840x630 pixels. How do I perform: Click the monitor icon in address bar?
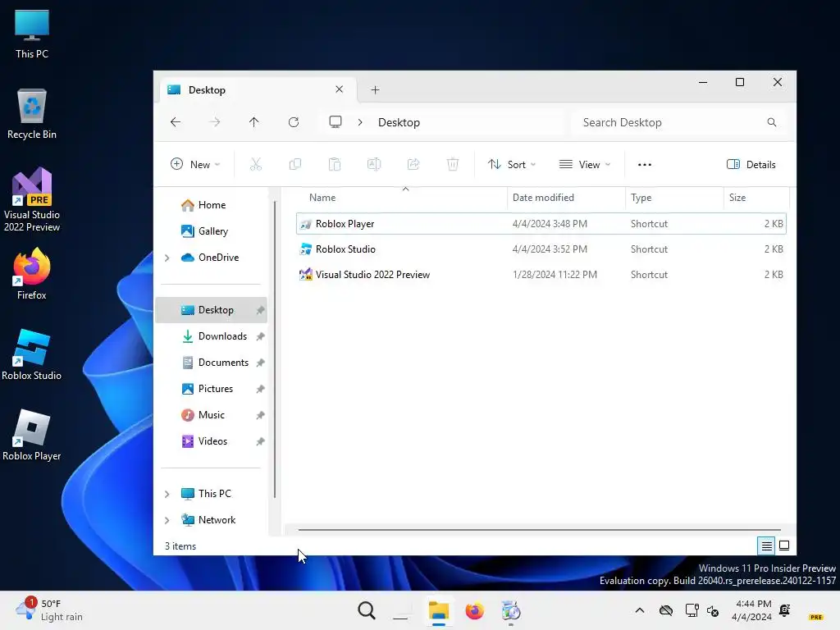pos(336,122)
